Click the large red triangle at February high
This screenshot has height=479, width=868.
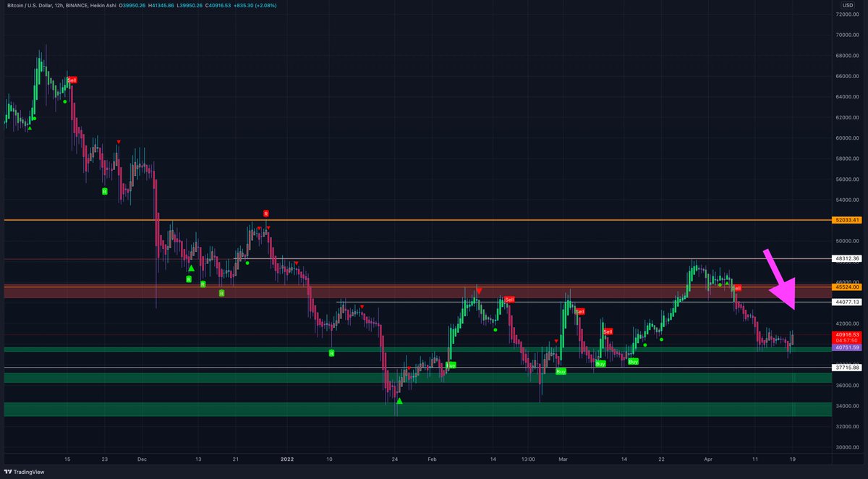(479, 290)
